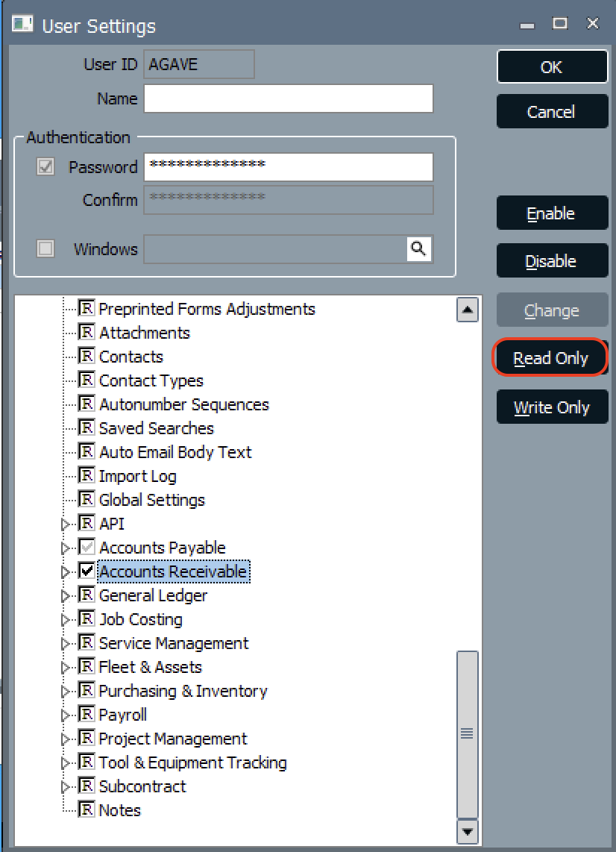Enable the Windows authentication checkbox
This screenshot has width=616, height=852.
click(45, 248)
